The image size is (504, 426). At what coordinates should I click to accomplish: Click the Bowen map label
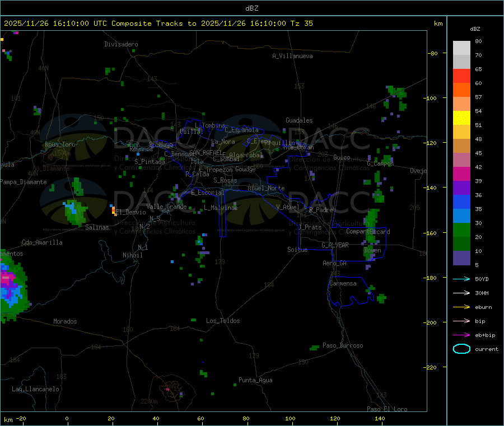[373, 250]
